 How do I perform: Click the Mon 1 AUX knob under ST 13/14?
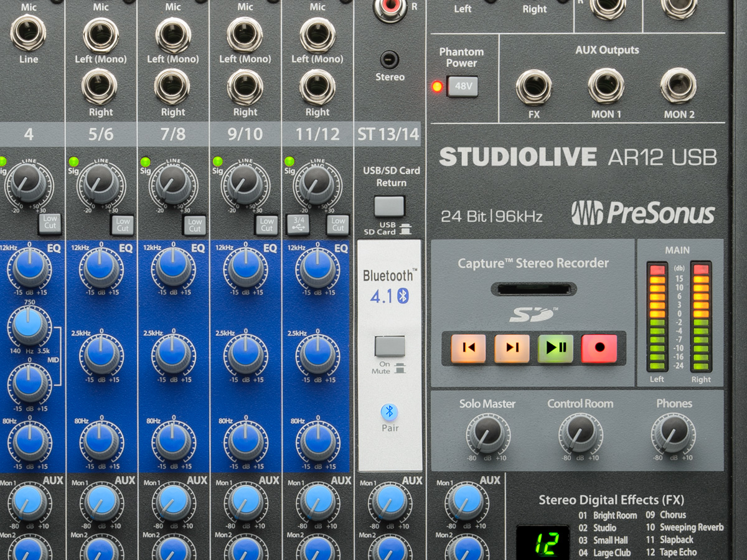coord(390,502)
